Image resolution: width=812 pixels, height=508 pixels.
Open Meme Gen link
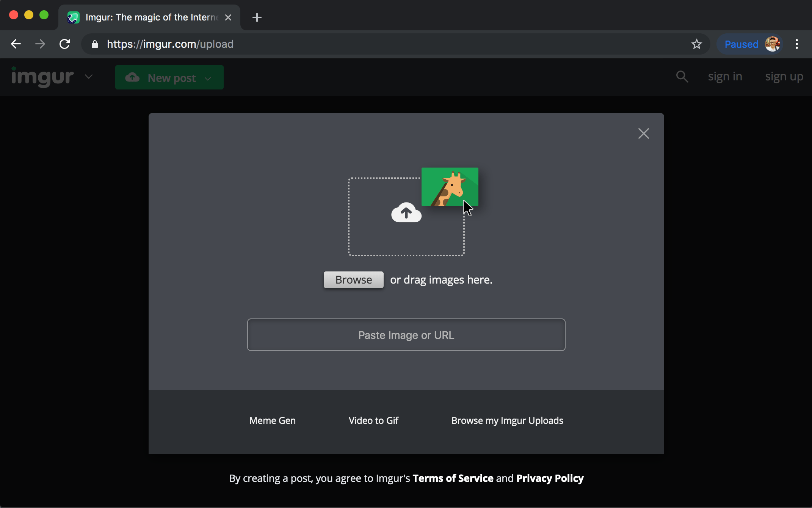(x=272, y=420)
